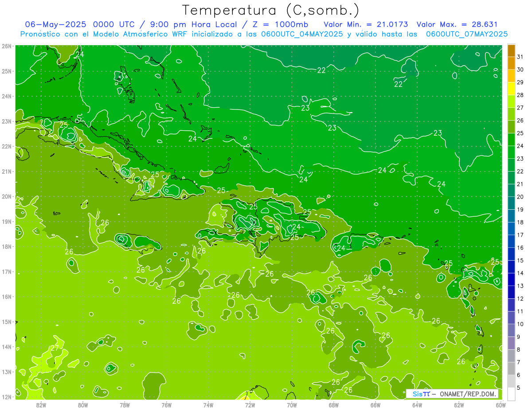Click the '12N' latitude axis label

click(x=6, y=397)
